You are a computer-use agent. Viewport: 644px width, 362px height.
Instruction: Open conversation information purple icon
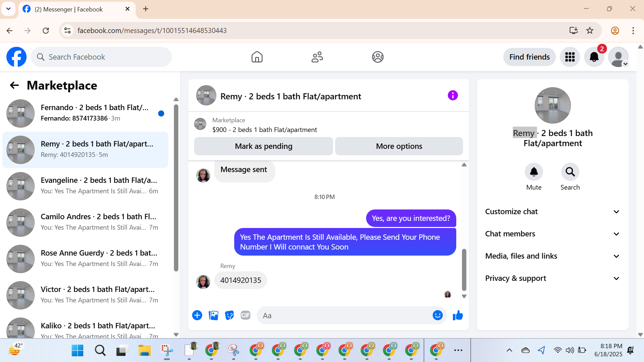point(453,96)
